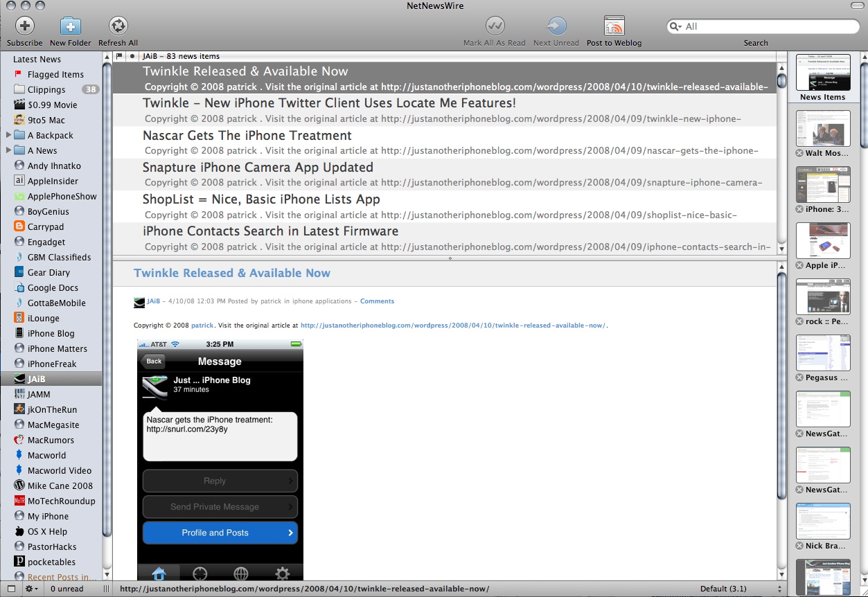Select 'Twinkle - New iPhone Twitter Client' headline
This screenshot has width=868, height=597.
coord(329,103)
